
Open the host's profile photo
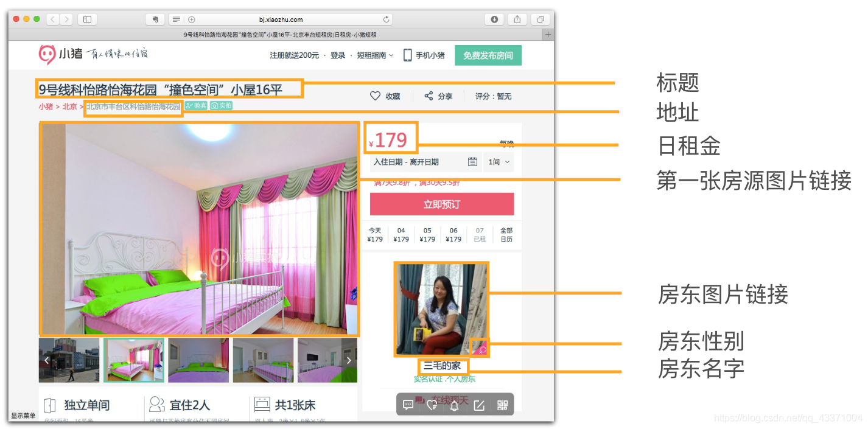click(441, 309)
